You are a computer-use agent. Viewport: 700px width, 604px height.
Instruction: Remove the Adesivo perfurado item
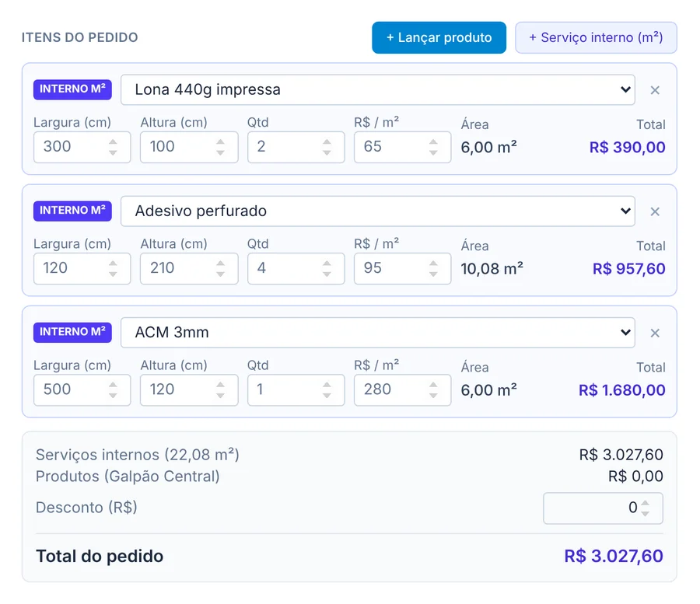click(655, 211)
